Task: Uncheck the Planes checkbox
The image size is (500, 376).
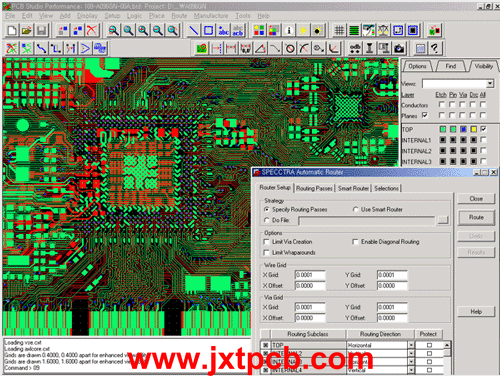Action: point(425,115)
